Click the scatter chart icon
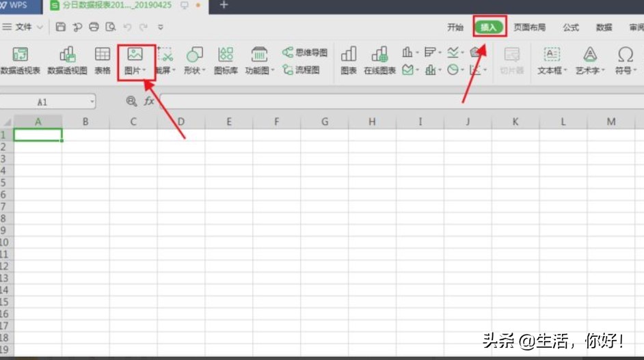 [x=474, y=70]
